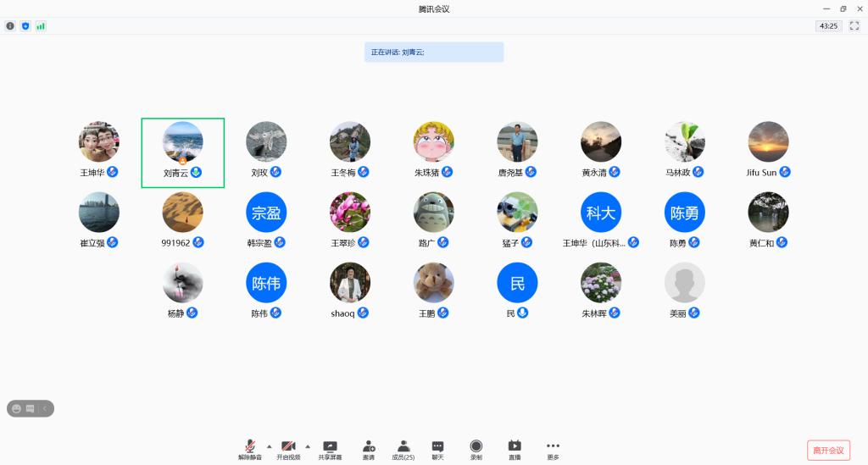Screen dimensions: 868x465
Task: Click the blue security shield icon
Action: click(x=25, y=26)
